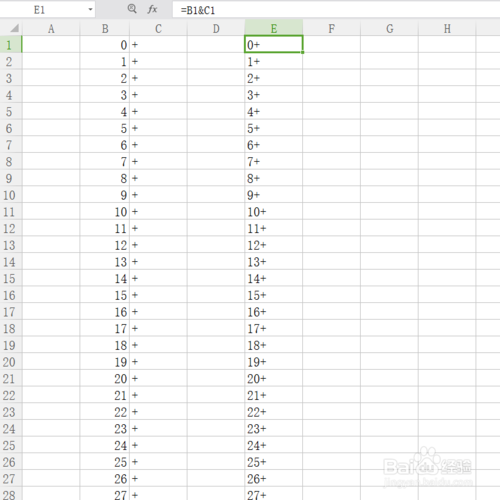Viewport: 500px width, 500px height.
Task: Select row 15 header
Action: 11,278
